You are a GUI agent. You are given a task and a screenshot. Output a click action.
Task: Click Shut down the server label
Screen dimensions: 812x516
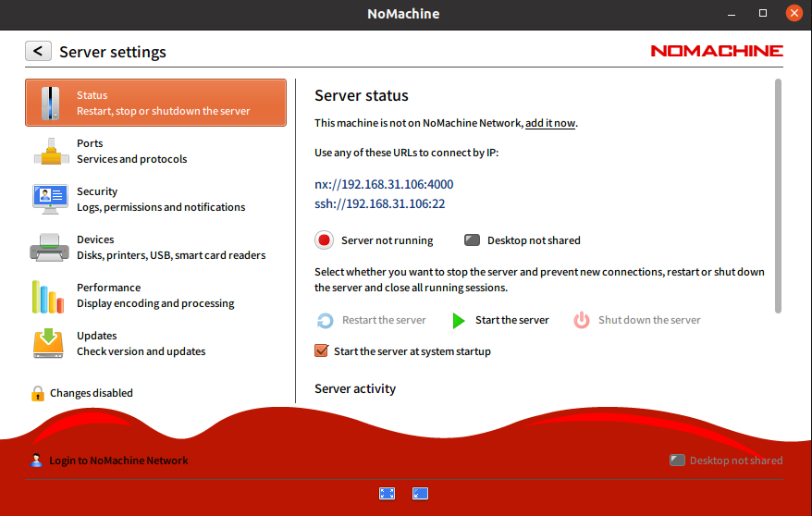pyautogui.click(x=649, y=320)
